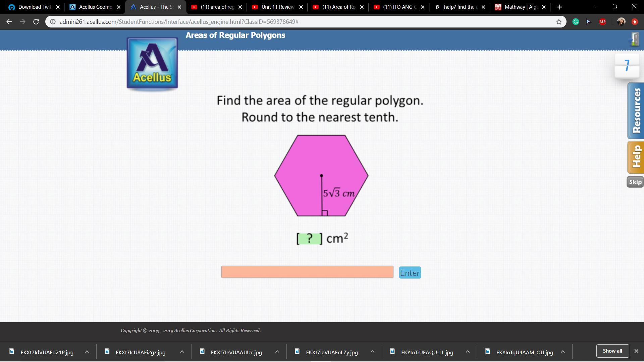Open a new browser tab
This screenshot has height=362, width=644.
(x=559, y=7)
